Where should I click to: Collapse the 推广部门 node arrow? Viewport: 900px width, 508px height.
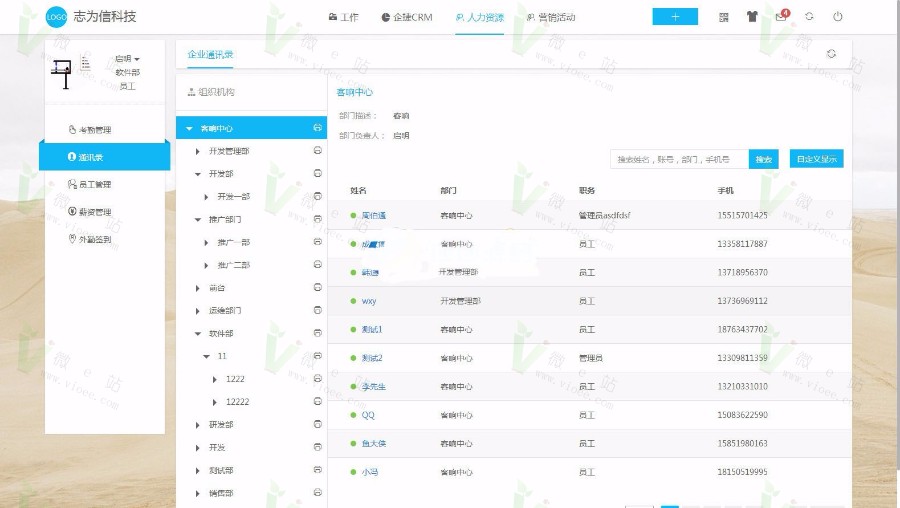point(198,220)
